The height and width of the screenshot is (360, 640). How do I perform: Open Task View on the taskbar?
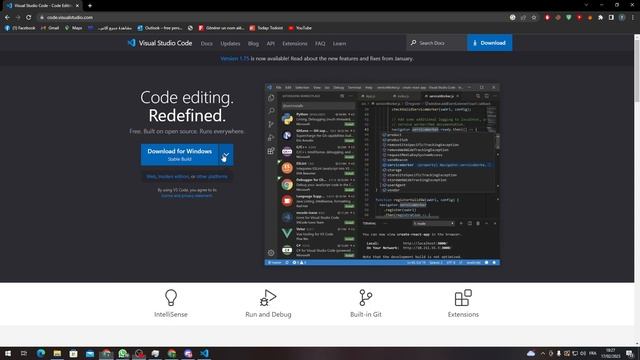tap(24, 353)
